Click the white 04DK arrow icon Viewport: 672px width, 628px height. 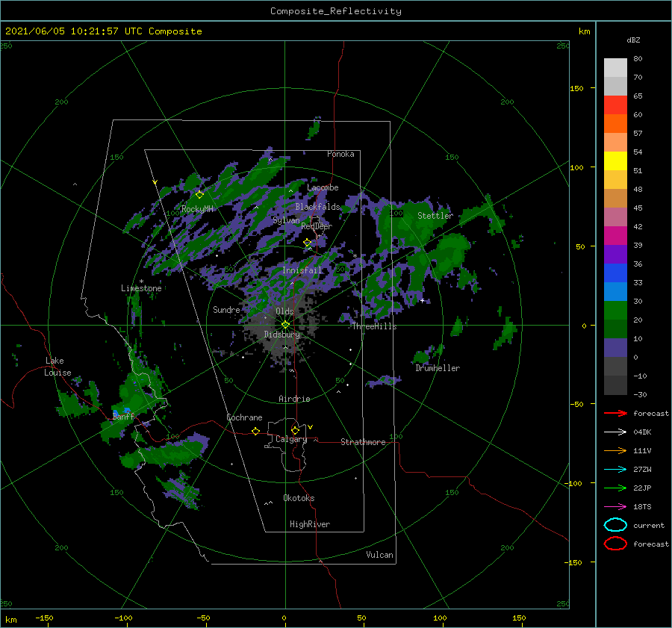[x=615, y=432]
